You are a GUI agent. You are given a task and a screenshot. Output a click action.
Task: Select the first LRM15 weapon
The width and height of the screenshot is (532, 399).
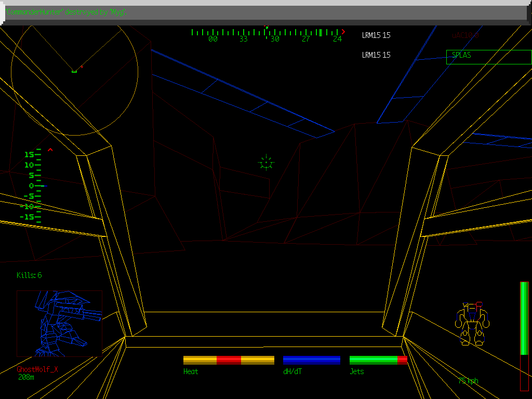click(x=376, y=35)
